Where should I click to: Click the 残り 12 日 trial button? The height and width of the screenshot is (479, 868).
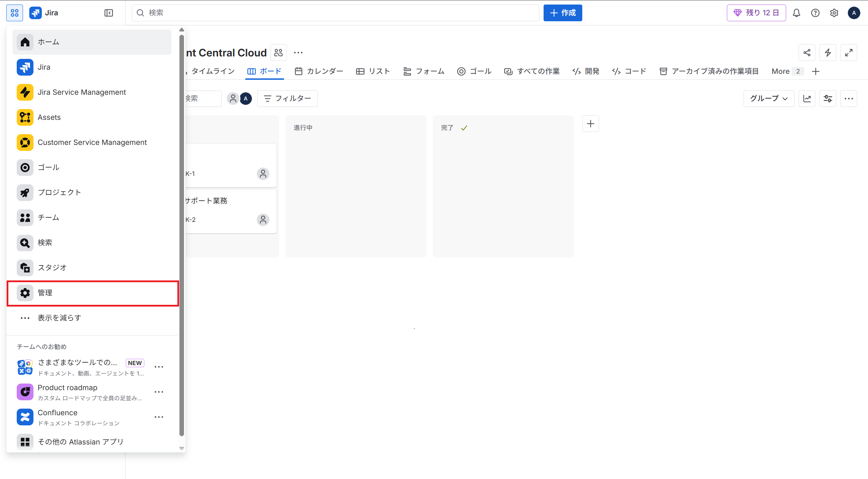click(x=756, y=13)
